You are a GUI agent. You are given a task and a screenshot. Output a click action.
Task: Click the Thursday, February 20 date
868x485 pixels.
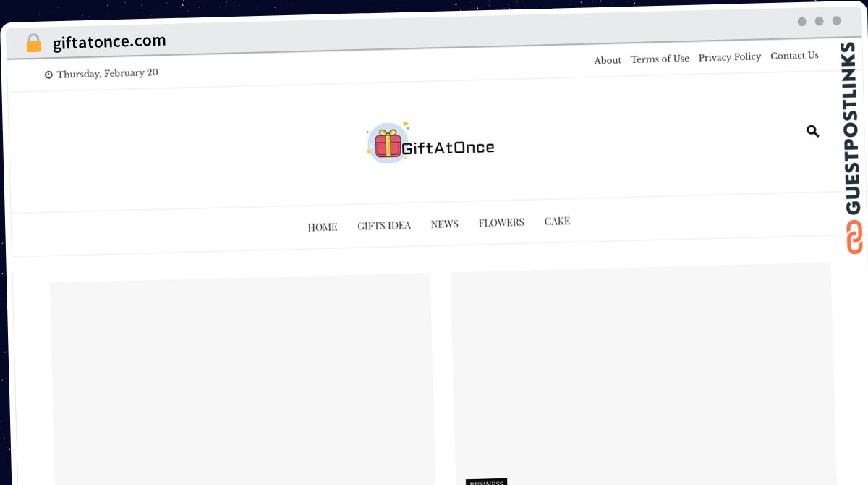[x=107, y=73]
